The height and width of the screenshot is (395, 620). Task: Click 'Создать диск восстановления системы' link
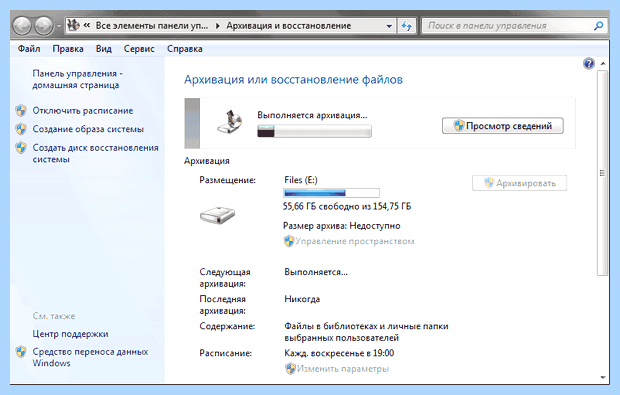pyautogui.click(x=95, y=153)
